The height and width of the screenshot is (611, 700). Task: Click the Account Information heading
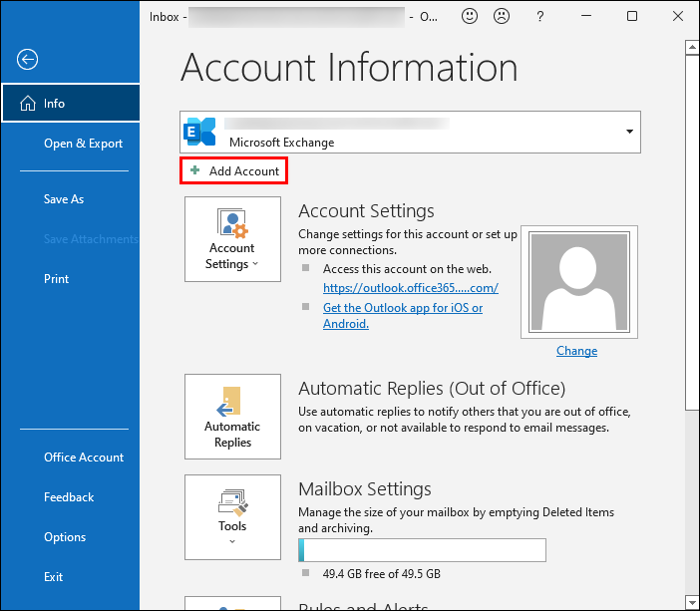point(349,68)
